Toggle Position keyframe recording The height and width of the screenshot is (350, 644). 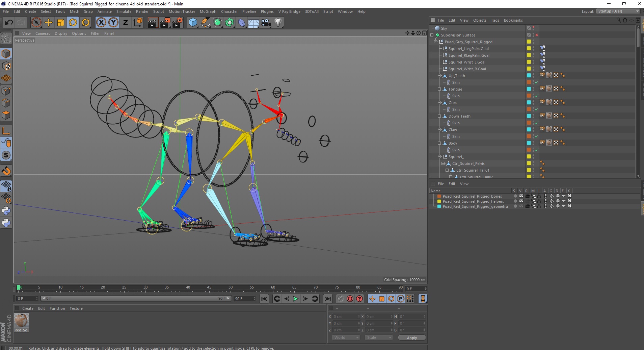[372, 299]
